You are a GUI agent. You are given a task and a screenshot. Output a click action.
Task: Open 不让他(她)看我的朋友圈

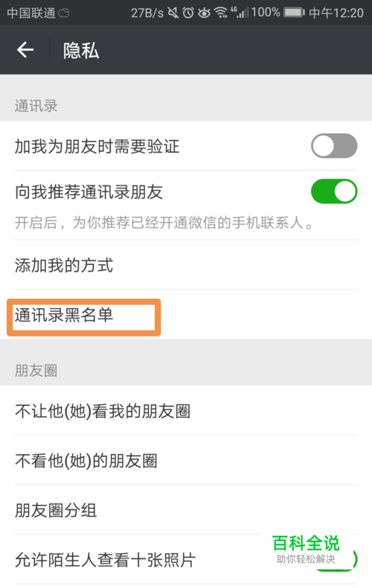pos(186,411)
